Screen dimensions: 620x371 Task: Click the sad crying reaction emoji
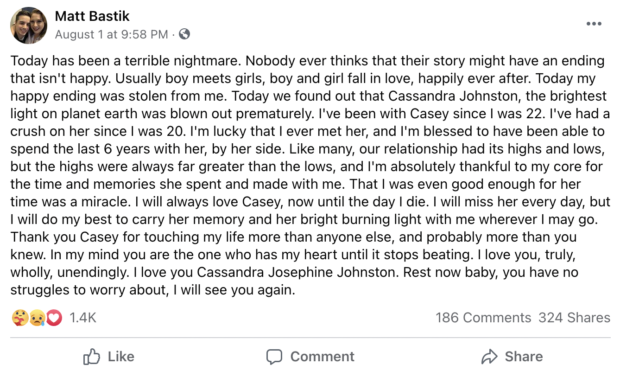(x=37, y=318)
